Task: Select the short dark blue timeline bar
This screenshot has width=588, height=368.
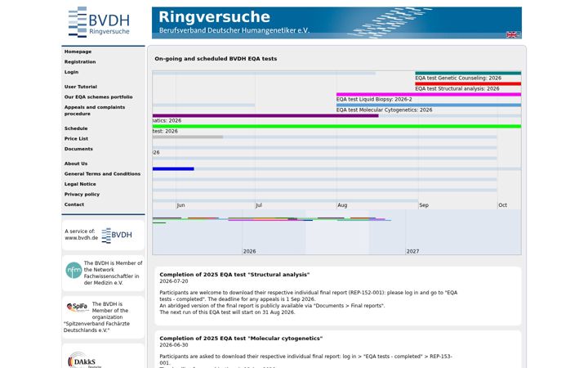Action: coord(173,169)
